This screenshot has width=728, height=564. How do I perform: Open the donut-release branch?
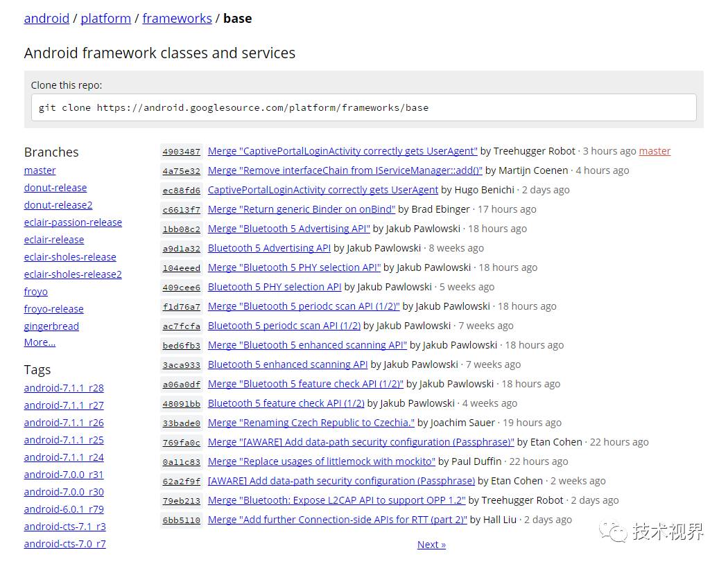[x=55, y=188]
